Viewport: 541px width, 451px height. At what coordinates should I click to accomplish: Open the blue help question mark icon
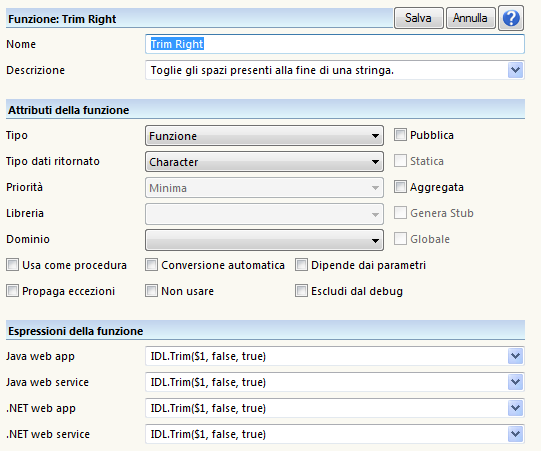(x=511, y=18)
